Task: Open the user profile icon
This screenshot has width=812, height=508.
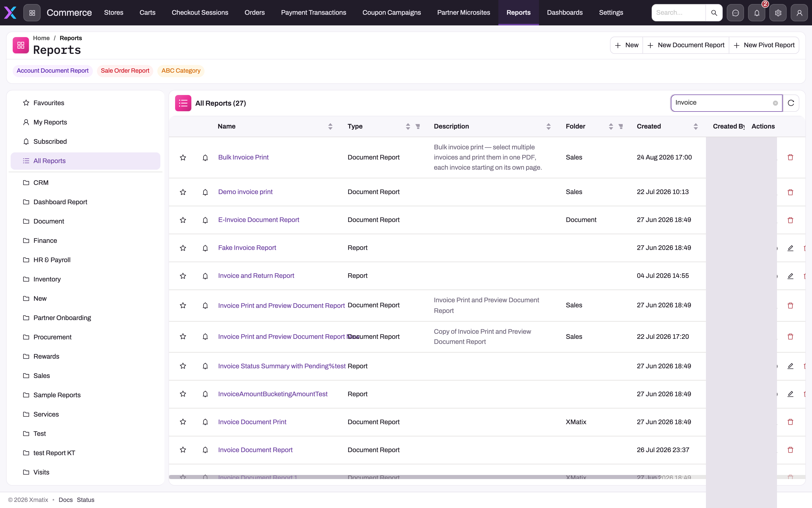Action: [799, 13]
